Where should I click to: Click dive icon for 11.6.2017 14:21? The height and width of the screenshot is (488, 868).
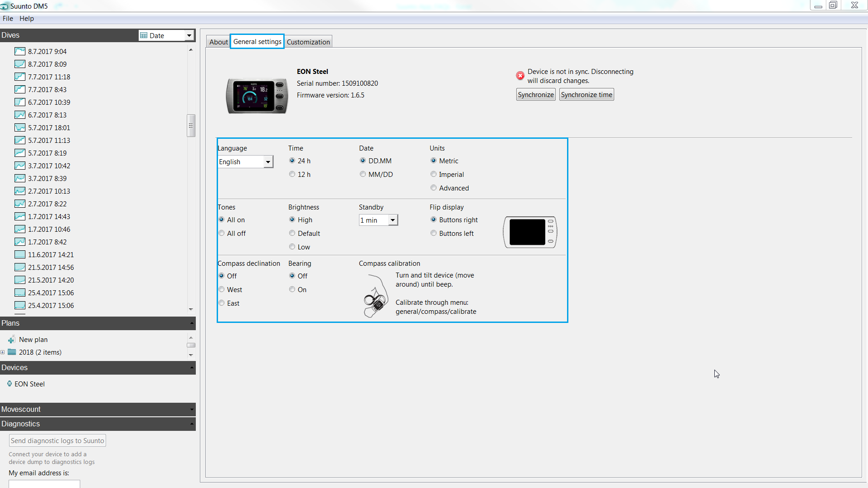[x=19, y=254]
